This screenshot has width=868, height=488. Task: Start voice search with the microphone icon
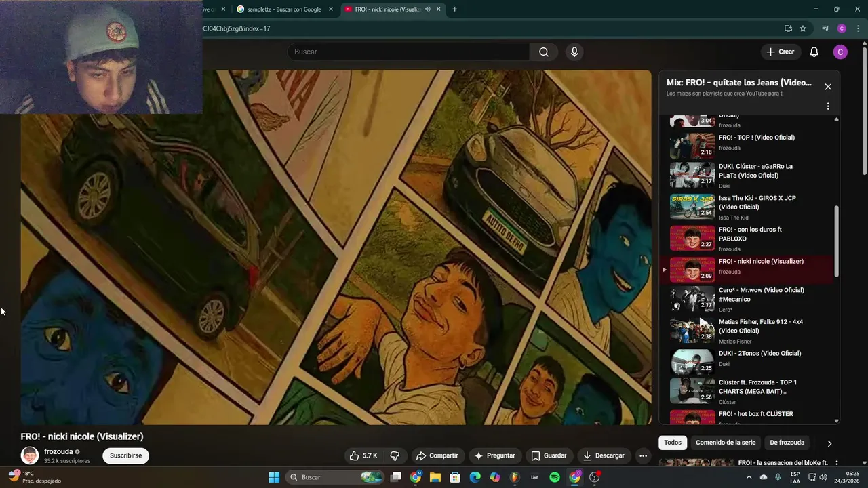click(x=574, y=52)
